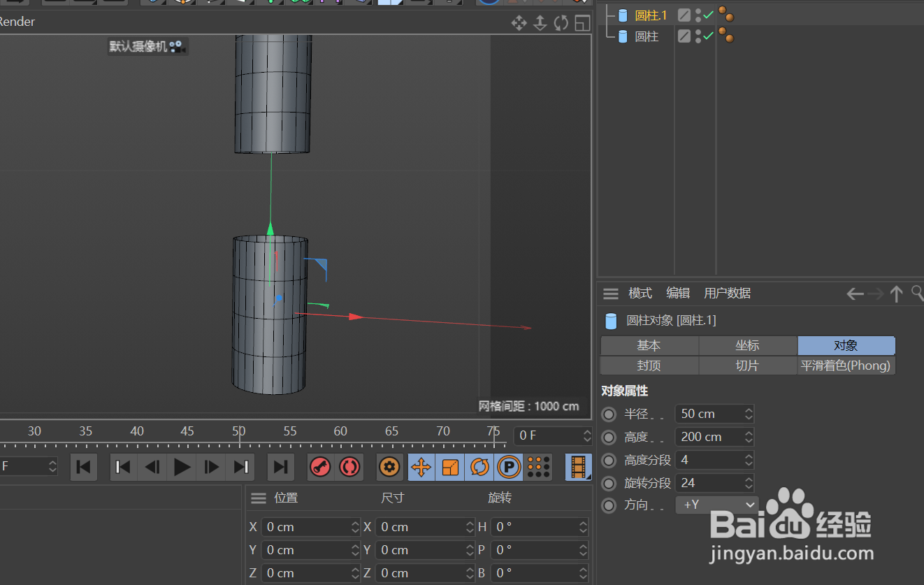Image resolution: width=924 pixels, height=585 pixels.
Task: Toggle the green enable checkmark for 圆柱.1
Action: (708, 15)
